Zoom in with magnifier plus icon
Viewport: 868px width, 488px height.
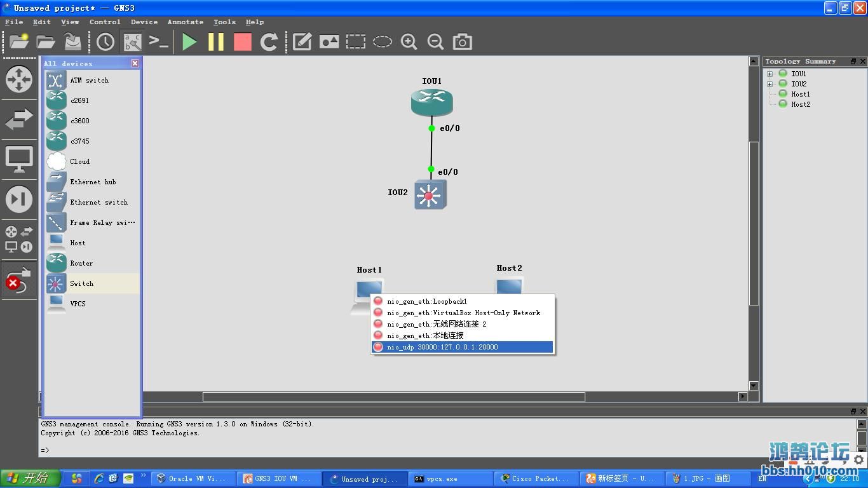[x=409, y=42]
